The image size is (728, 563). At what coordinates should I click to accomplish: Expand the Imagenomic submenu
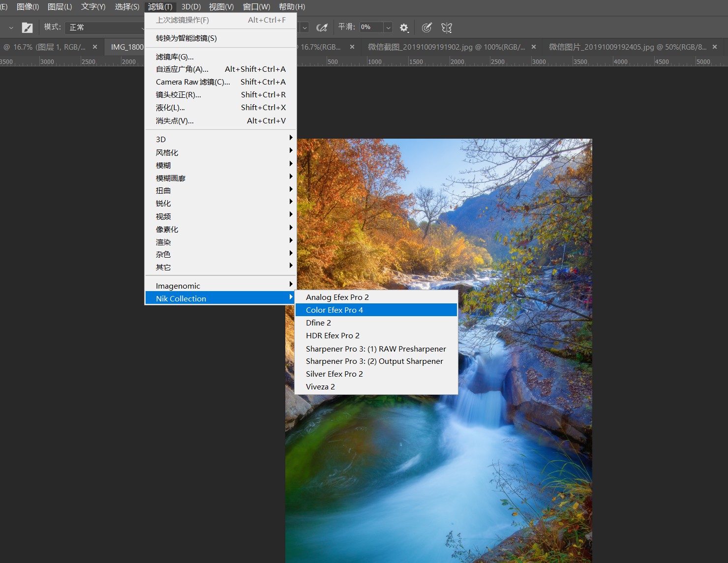[x=221, y=286]
